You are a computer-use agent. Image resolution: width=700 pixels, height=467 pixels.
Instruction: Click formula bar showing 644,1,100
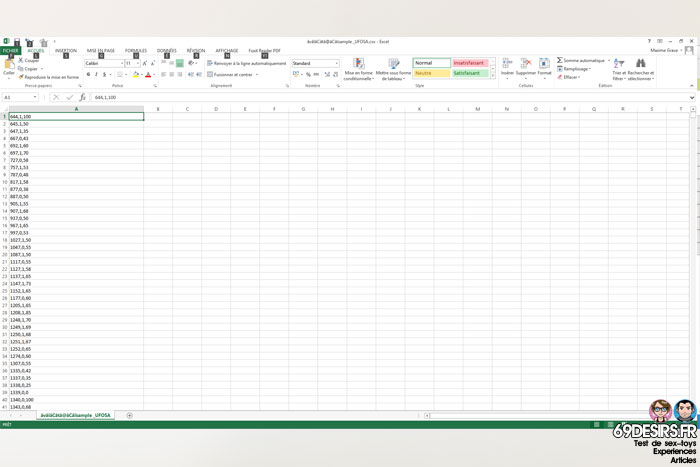[x=391, y=97]
